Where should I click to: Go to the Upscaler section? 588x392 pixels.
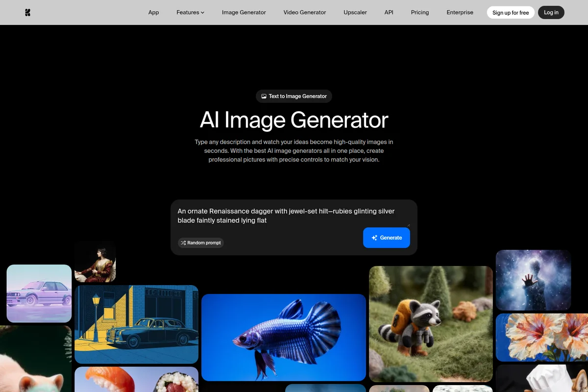pos(355,12)
